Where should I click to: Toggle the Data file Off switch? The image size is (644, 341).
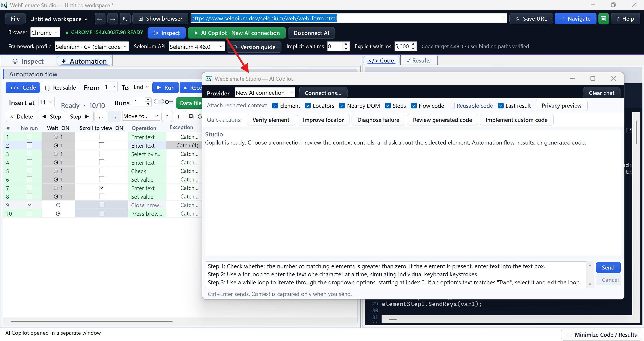[159, 101]
